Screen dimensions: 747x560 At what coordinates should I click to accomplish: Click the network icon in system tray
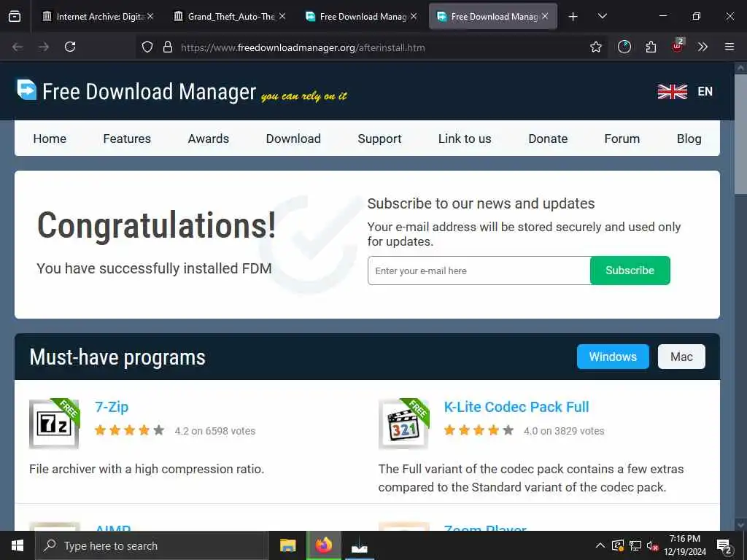click(635, 545)
